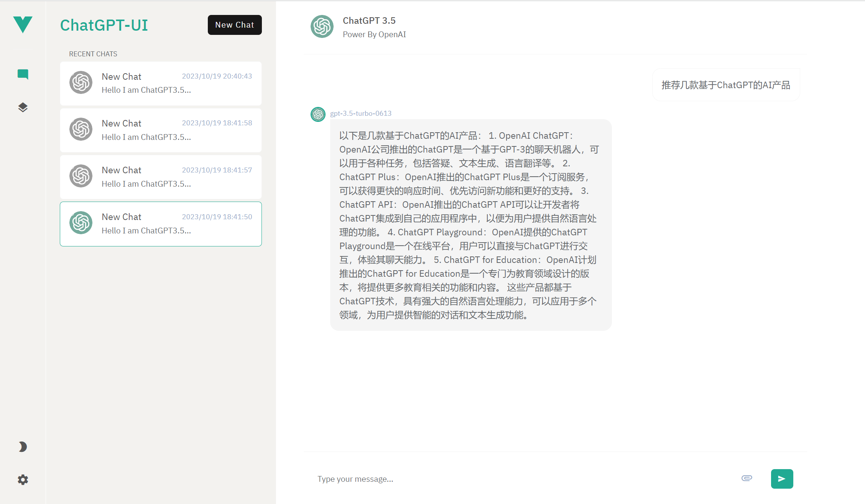Click the paperclip attachment icon
The image size is (865, 504).
pos(747,478)
